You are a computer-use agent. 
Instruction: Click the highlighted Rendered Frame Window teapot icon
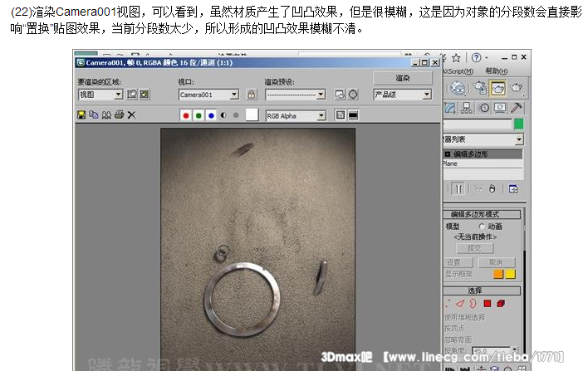(x=498, y=88)
